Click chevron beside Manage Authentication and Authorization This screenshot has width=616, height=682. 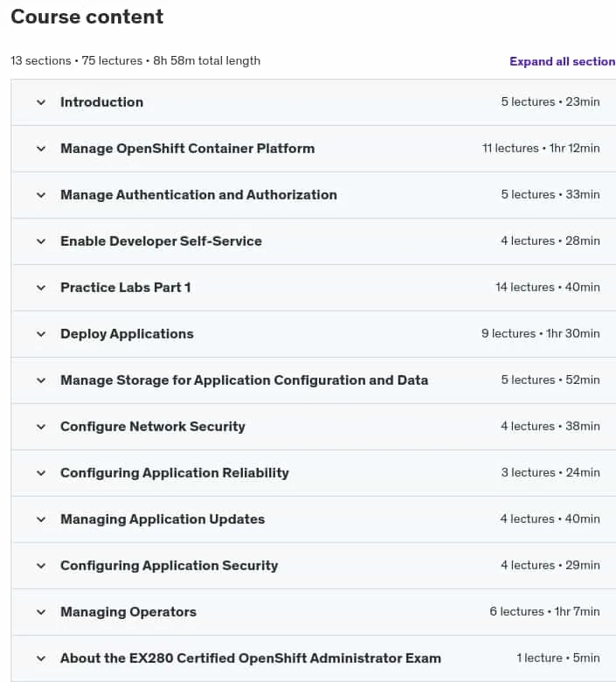click(41, 195)
